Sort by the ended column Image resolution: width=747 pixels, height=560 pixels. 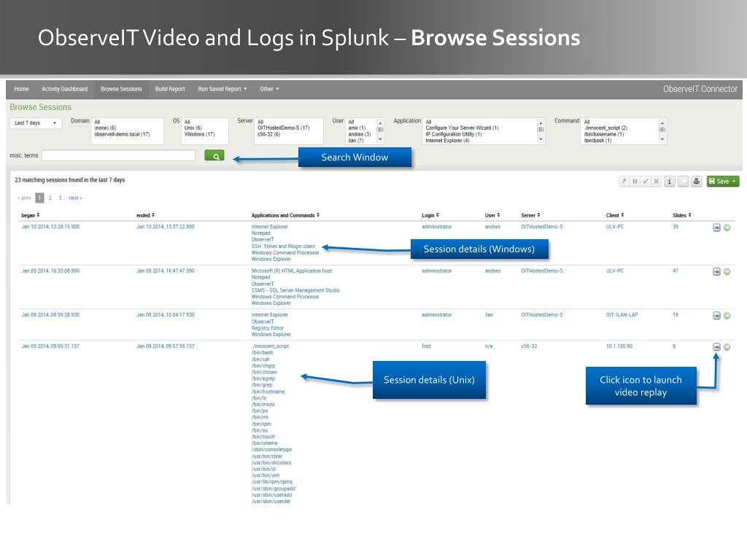pyautogui.click(x=145, y=215)
